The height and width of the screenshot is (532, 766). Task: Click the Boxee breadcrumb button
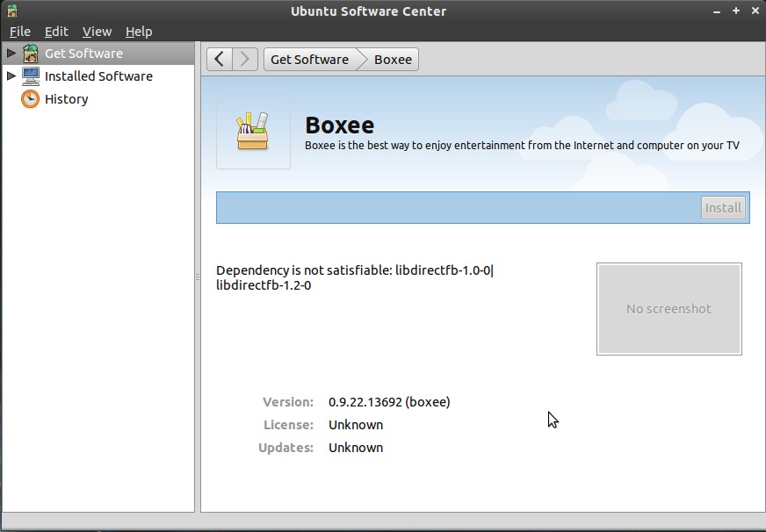click(393, 59)
